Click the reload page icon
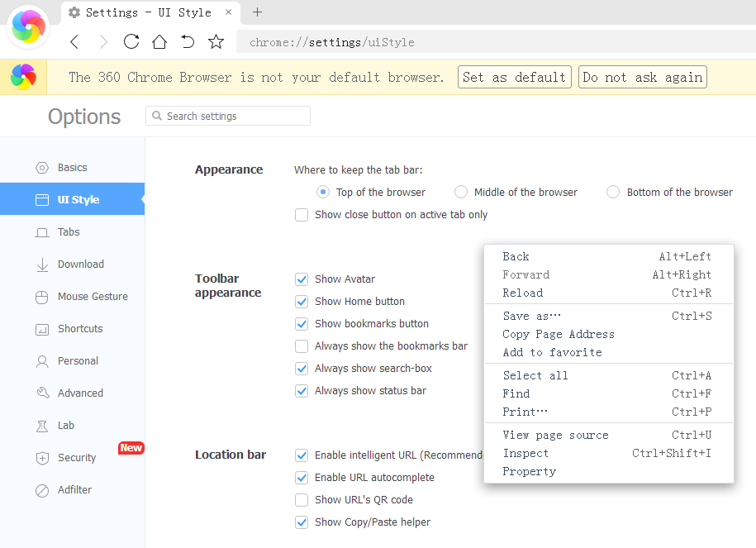The width and height of the screenshot is (756, 548). point(131,42)
